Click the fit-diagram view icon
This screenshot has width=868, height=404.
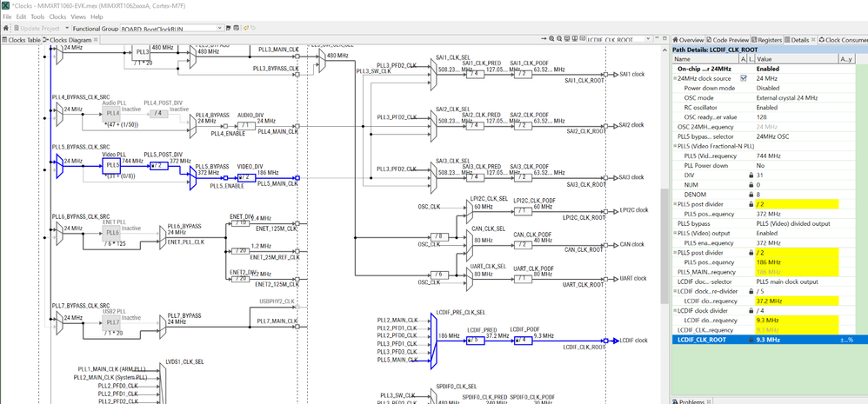pos(567,39)
